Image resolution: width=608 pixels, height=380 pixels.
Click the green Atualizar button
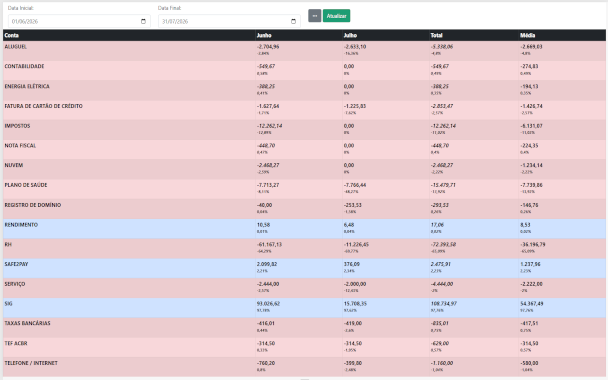tap(336, 16)
